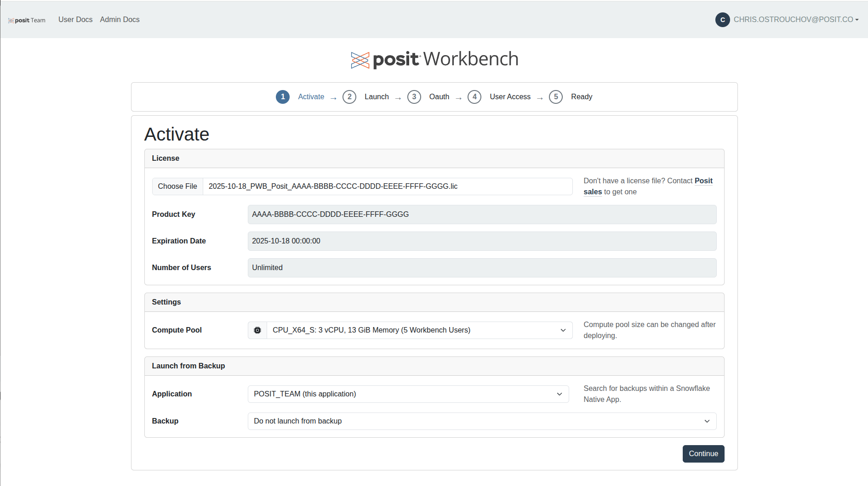Expand the Application dropdown
The image size is (868, 486).
(x=408, y=394)
